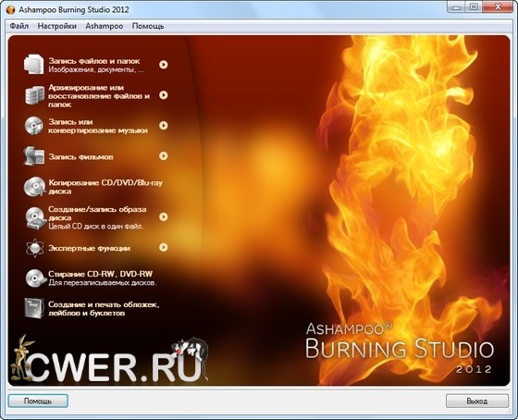This screenshot has height=420, width=518.
Task: Click the disc image creation icon
Action: (35, 217)
